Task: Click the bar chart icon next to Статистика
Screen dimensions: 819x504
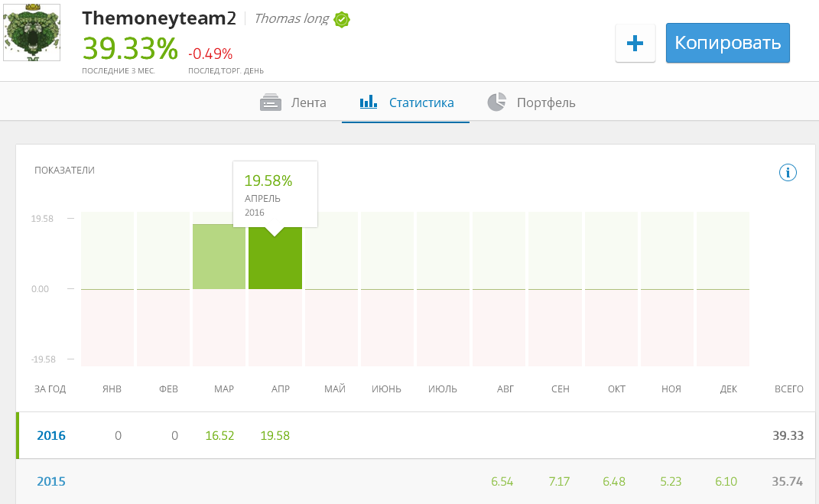Action: tap(369, 102)
